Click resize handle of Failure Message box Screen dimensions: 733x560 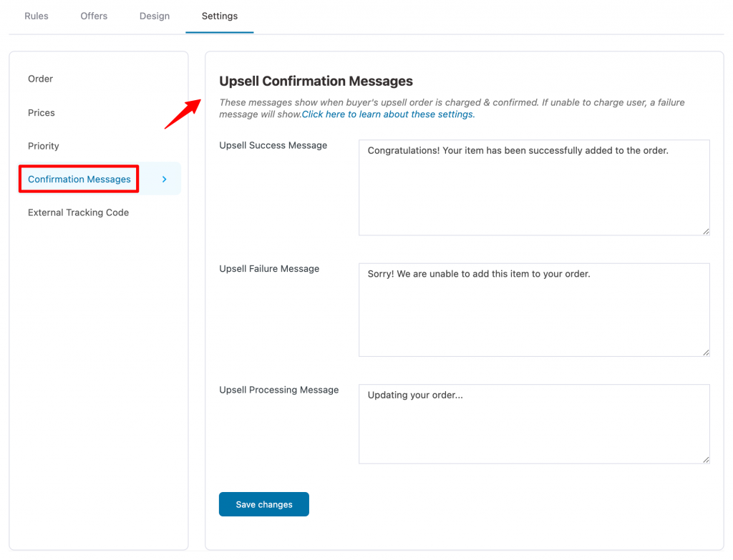(706, 353)
